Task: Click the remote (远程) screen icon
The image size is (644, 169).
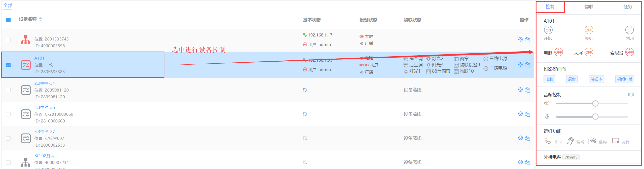Action: [x=616, y=141]
